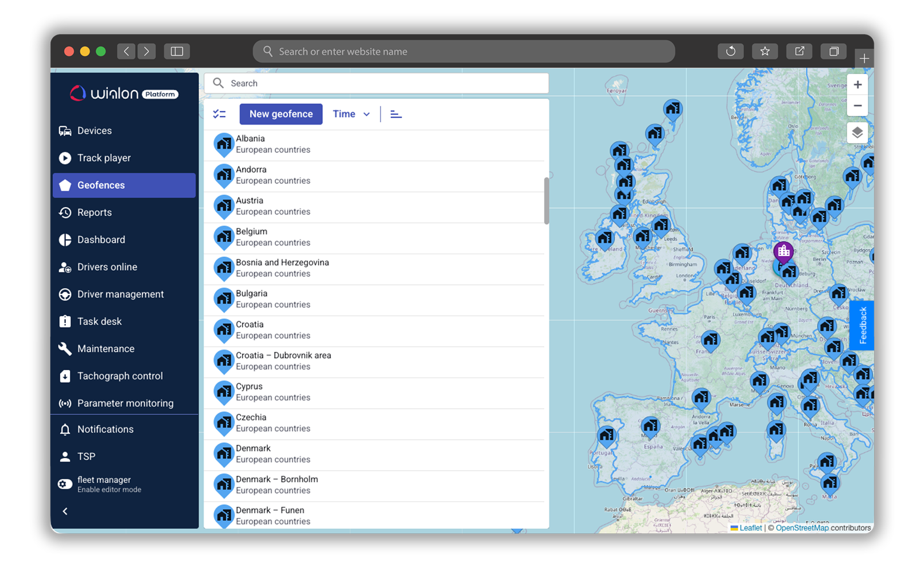Enable editor mode toggle for fleet manager
This screenshot has height=571, width=924.
65,484
